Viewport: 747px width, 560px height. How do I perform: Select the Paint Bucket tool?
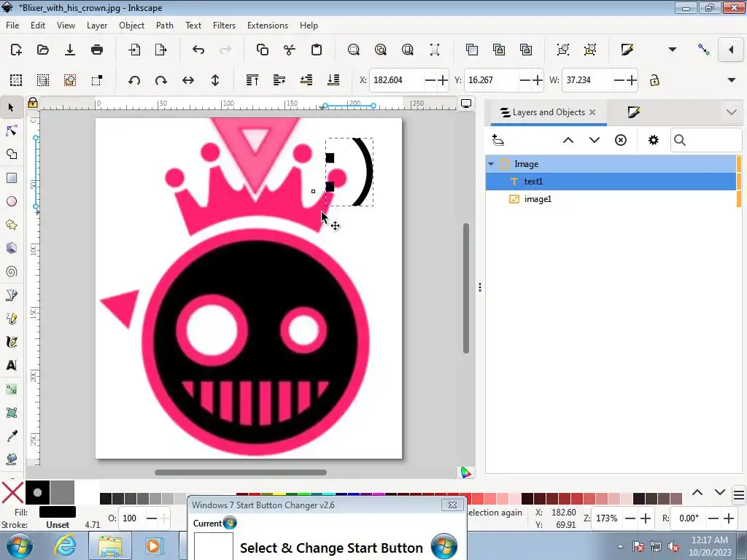click(x=12, y=459)
